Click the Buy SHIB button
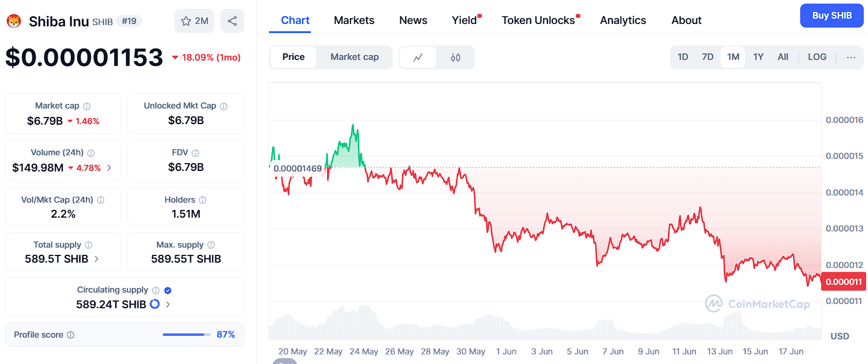 pos(831,16)
